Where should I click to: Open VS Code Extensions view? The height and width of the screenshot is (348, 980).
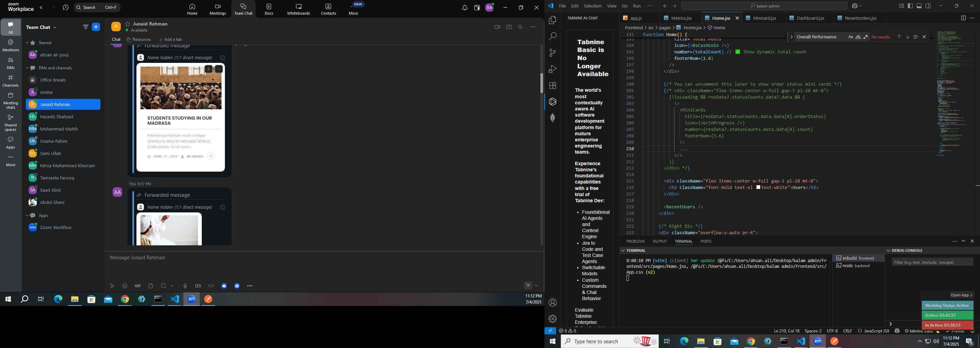coord(552,86)
